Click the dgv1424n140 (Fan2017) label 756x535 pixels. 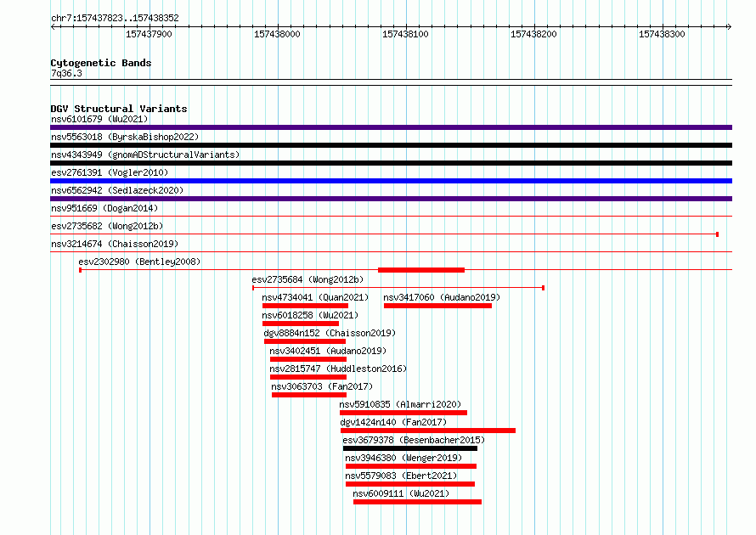point(393,422)
